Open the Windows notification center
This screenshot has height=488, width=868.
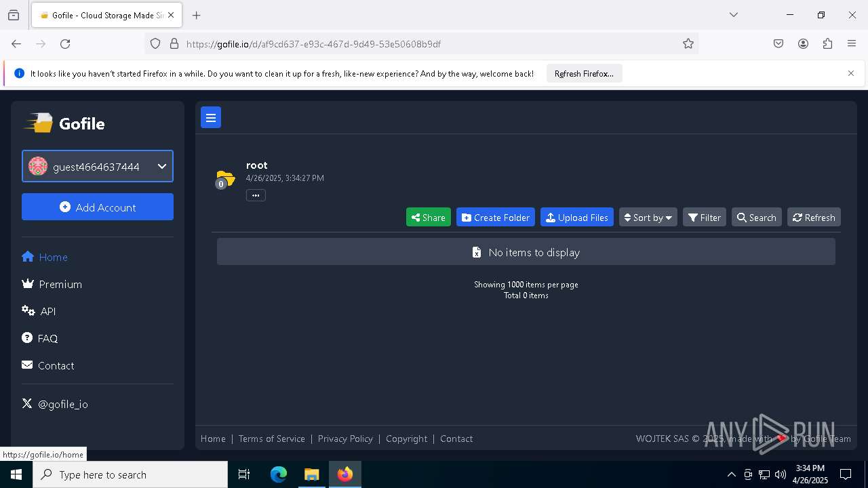[x=846, y=474]
